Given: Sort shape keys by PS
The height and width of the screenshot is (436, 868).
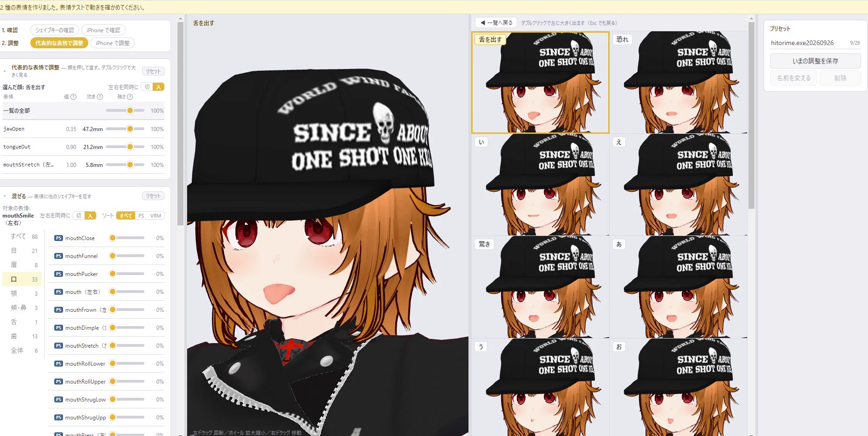Looking at the screenshot, I should (x=141, y=216).
